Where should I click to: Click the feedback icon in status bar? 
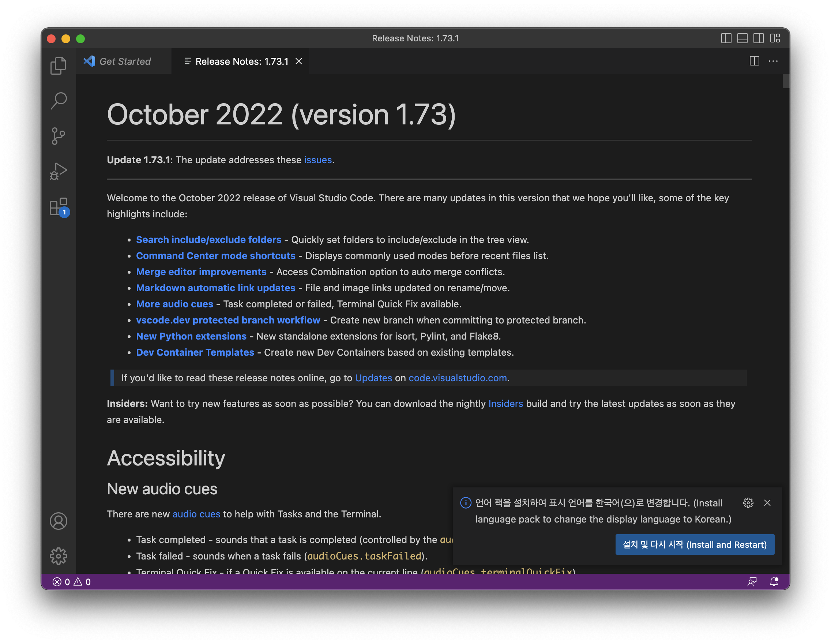(x=752, y=582)
